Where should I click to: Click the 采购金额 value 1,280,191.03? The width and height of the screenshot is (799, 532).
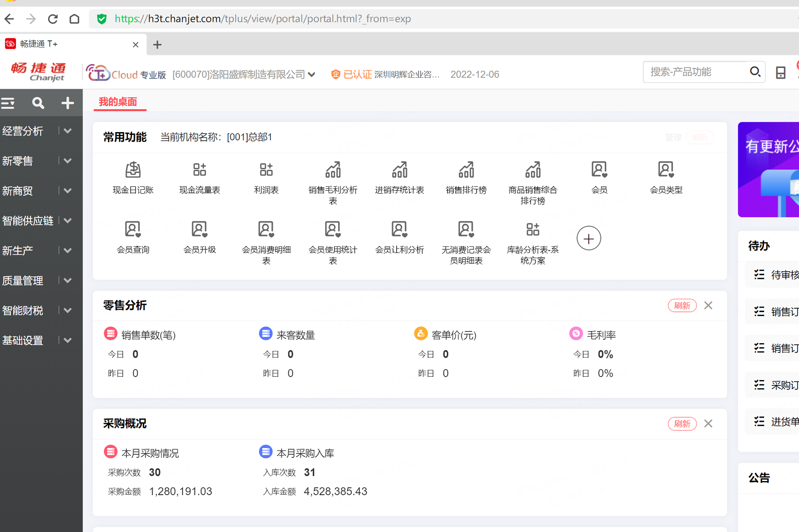click(181, 491)
